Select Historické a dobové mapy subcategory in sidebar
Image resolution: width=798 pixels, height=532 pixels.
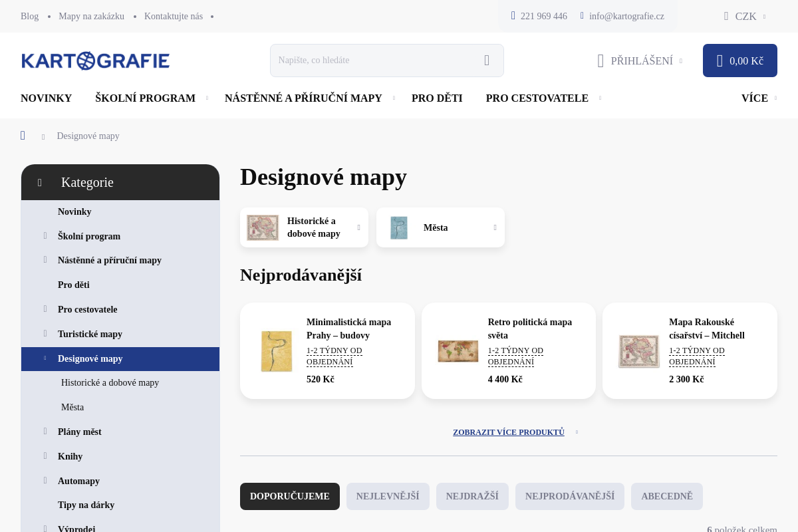click(x=110, y=382)
